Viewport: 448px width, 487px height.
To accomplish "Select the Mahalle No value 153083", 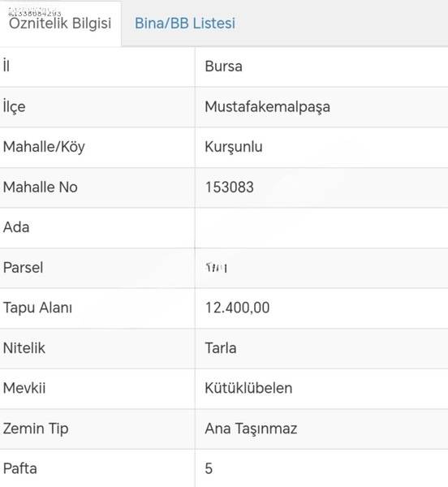I will 230,187.
